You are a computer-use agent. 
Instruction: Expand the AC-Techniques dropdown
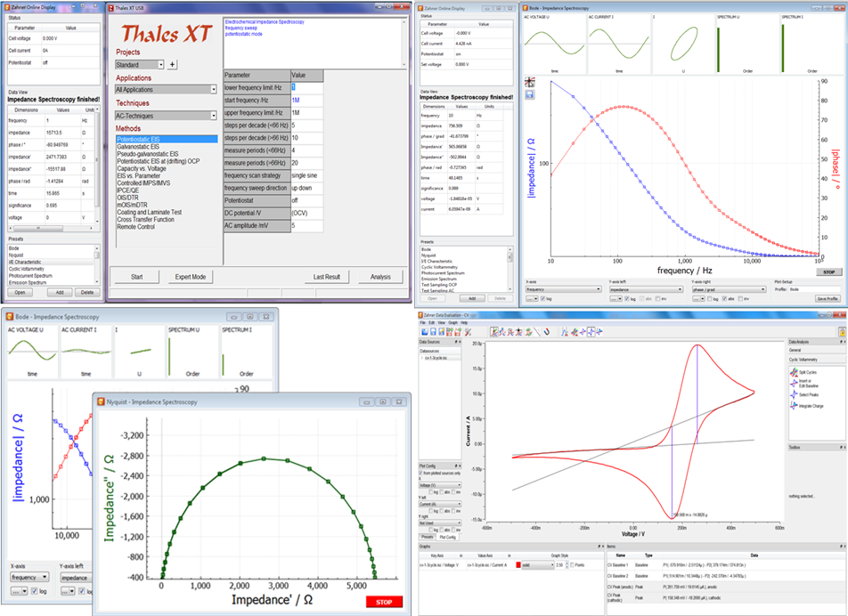pyautogui.click(x=214, y=116)
